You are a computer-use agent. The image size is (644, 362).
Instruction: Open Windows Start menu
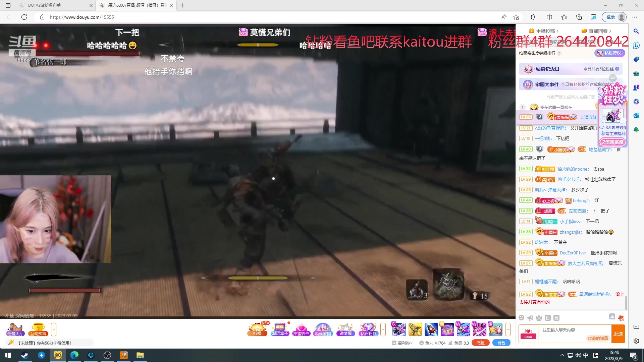8,355
